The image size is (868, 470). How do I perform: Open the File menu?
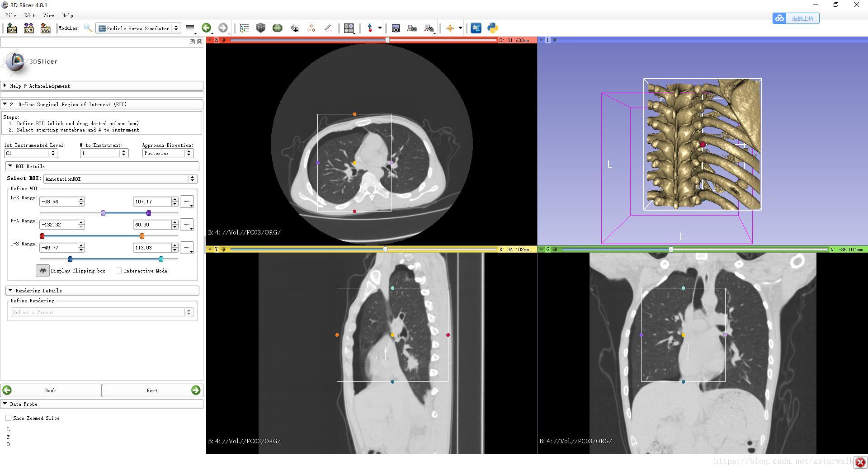click(10, 15)
